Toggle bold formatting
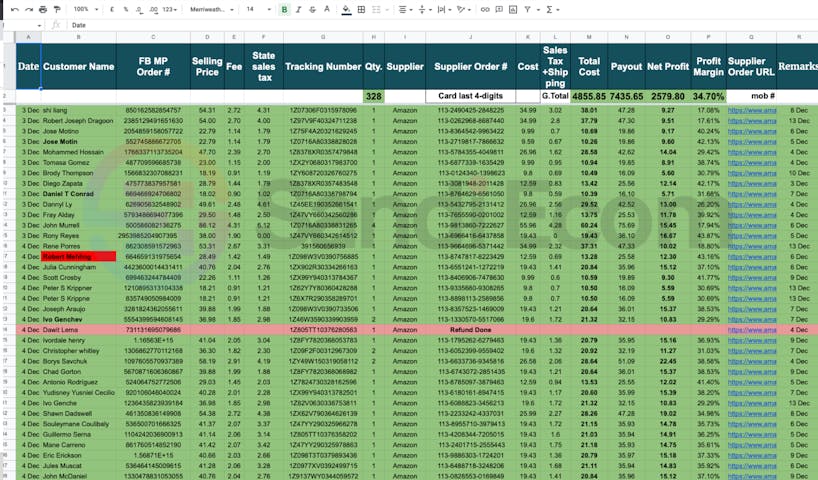818x480 pixels. coord(284,9)
